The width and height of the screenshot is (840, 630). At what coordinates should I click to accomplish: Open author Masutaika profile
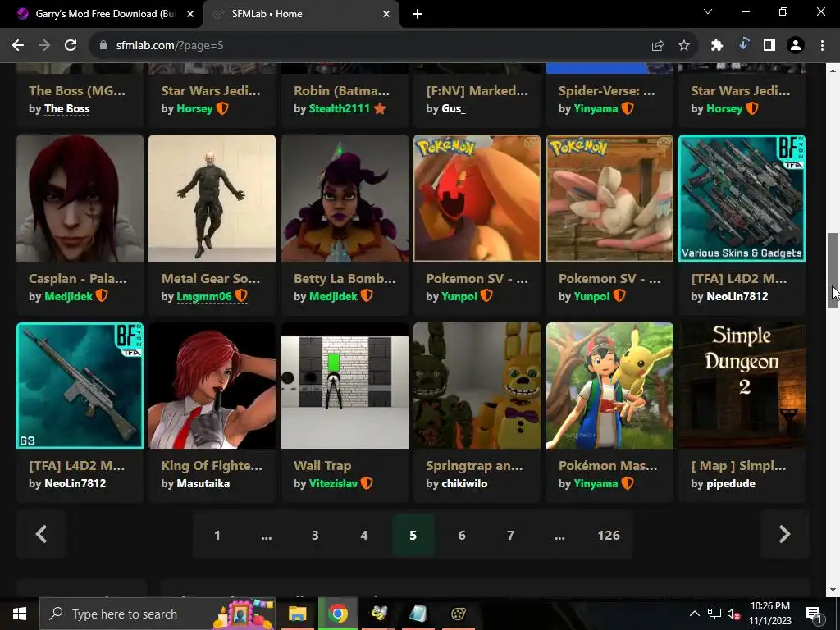[x=203, y=483]
